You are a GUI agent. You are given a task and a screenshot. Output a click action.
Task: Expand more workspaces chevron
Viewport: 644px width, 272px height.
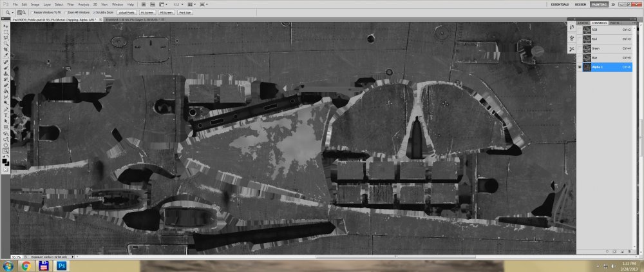click(x=613, y=4)
